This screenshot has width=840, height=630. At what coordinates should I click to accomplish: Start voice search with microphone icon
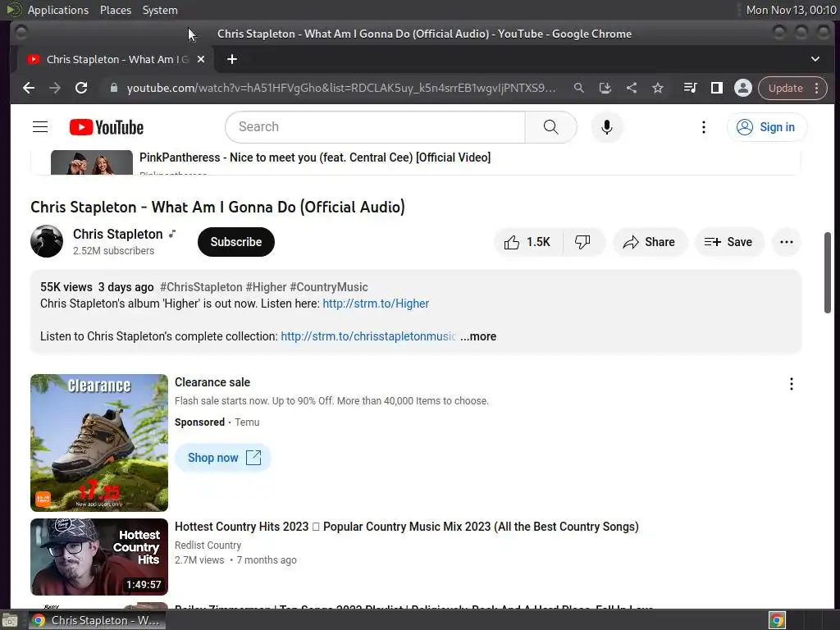point(606,127)
